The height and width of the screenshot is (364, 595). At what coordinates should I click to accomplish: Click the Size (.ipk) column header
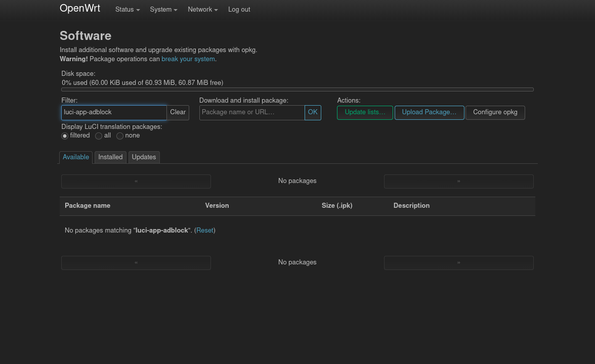337,206
